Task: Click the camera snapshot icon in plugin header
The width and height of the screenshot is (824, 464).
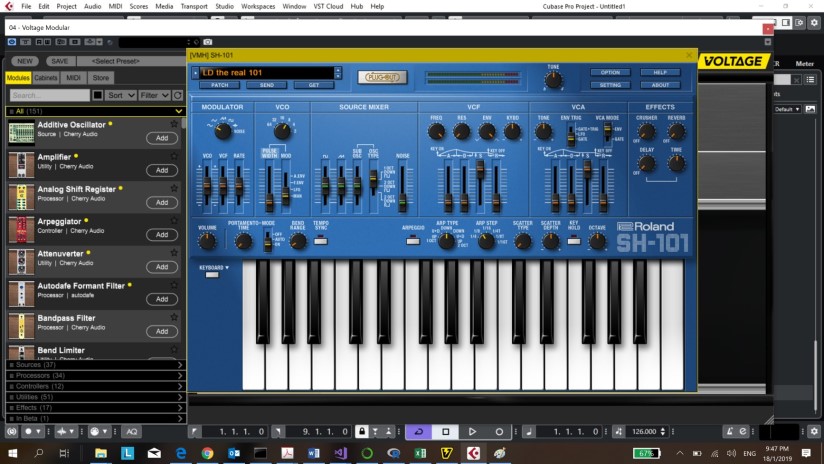Action: pyautogui.click(x=208, y=42)
